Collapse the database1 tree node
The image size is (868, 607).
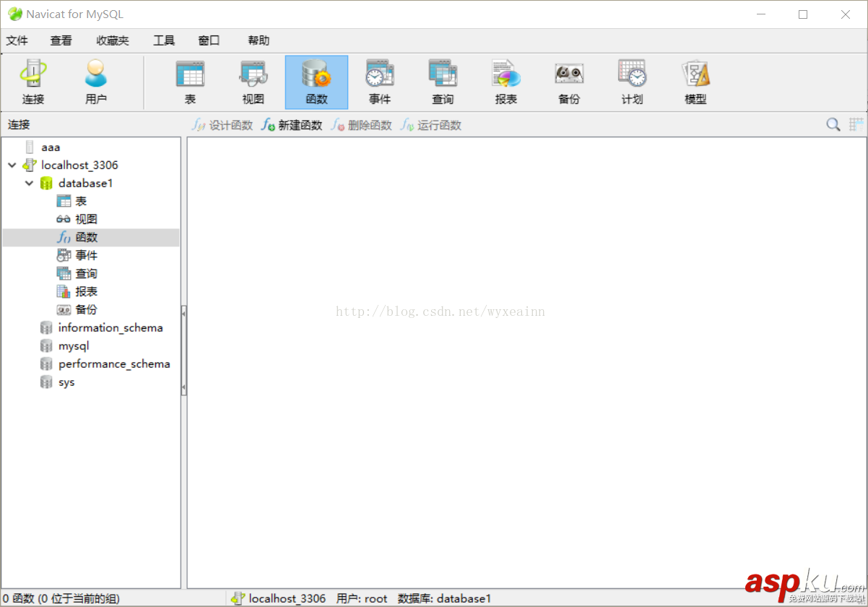point(30,184)
